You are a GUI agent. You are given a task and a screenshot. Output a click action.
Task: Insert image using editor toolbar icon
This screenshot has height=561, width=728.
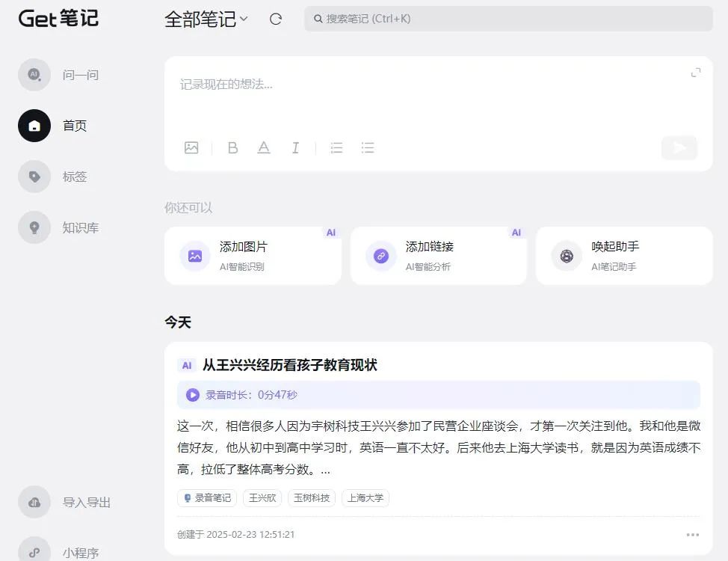coord(191,148)
